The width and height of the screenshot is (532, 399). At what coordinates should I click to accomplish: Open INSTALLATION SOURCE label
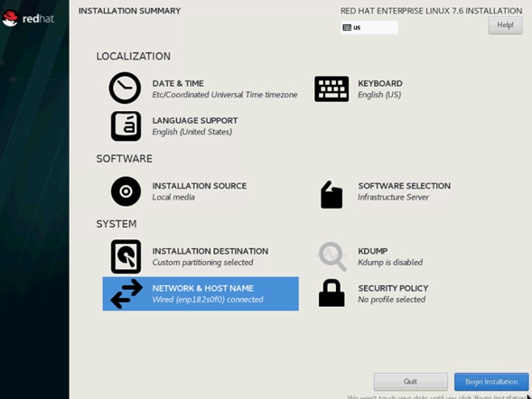(x=199, y=186)
